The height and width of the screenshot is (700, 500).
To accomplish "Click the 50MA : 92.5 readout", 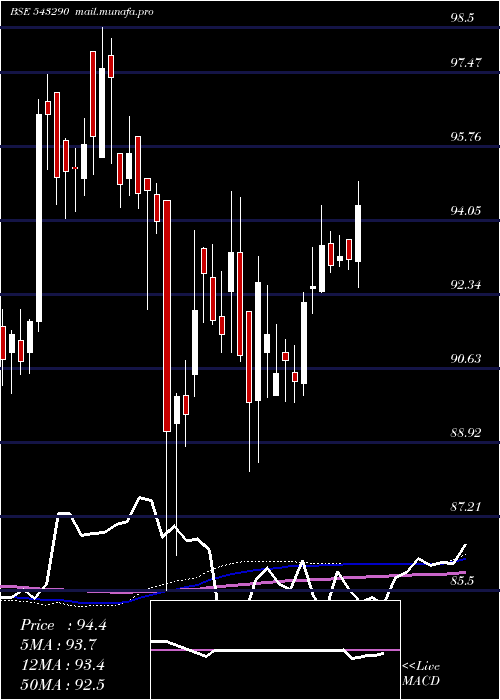I will point(63,684).
